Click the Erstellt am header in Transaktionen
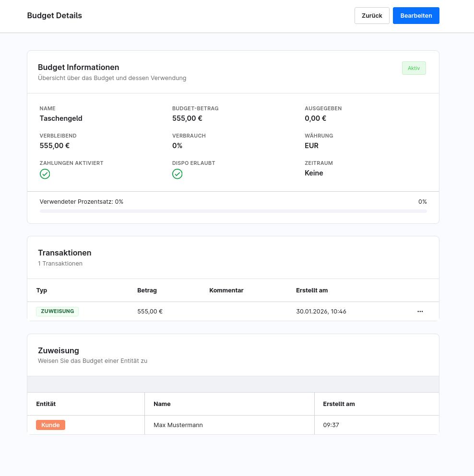 coord(312,290)
